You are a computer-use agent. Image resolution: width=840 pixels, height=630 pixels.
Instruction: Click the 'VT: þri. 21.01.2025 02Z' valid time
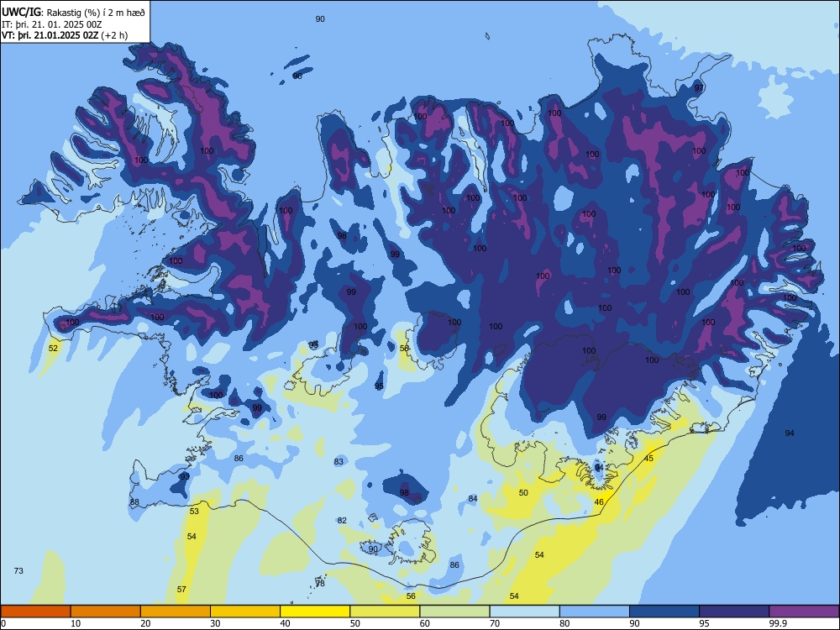pos(50,35)
